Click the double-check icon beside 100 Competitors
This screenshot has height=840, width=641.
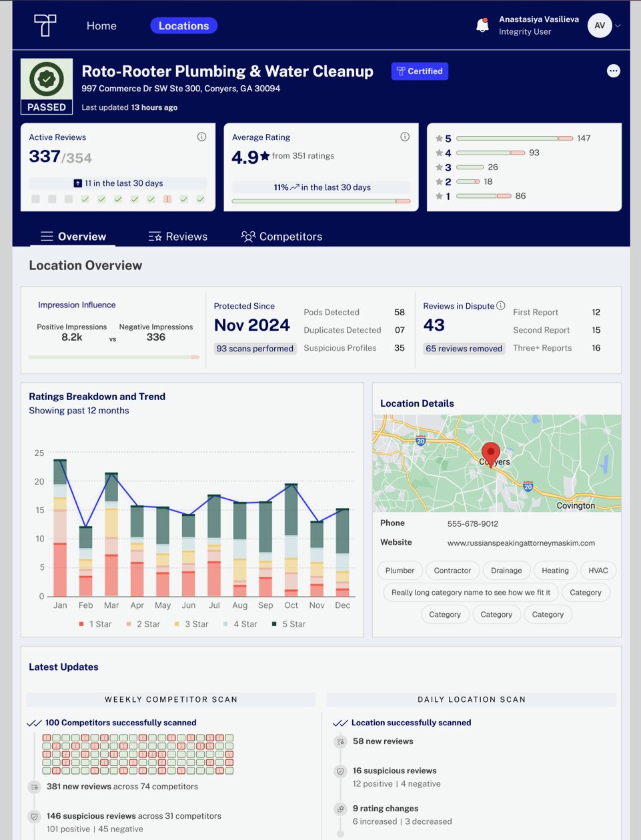point(34,723)
